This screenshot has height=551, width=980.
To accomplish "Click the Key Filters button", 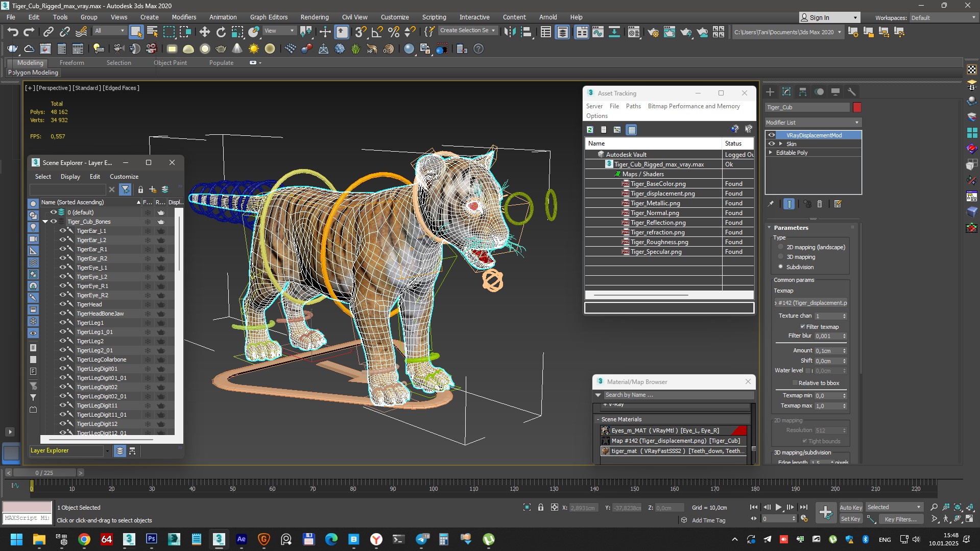I will 900,519.
